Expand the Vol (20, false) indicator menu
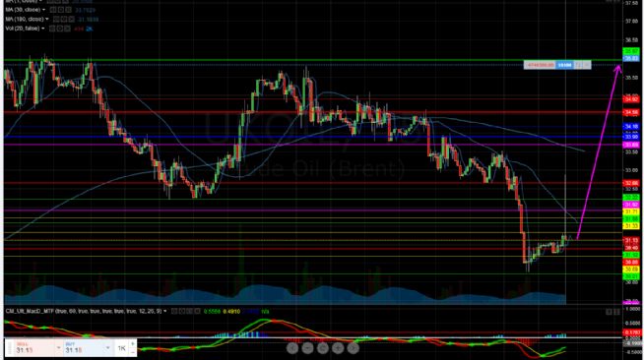Screen dimensions: 644x360 tap(42, 29)
